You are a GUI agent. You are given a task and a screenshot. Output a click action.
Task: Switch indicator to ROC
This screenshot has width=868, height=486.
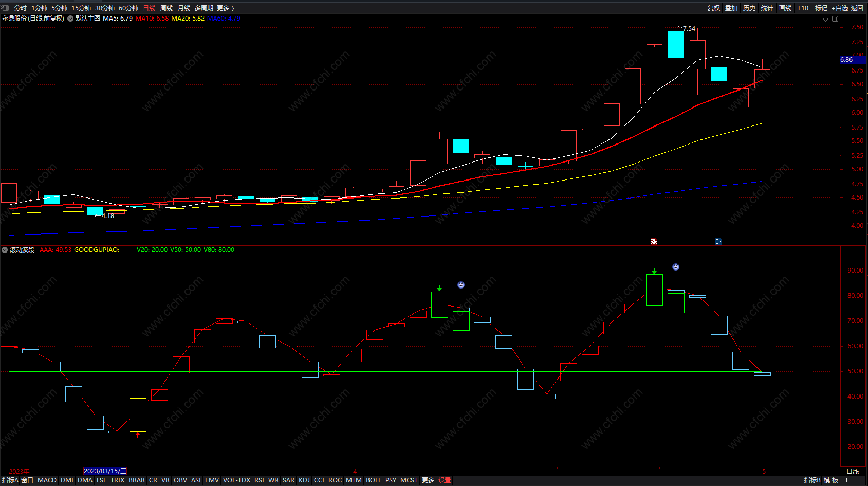[335, 480]
